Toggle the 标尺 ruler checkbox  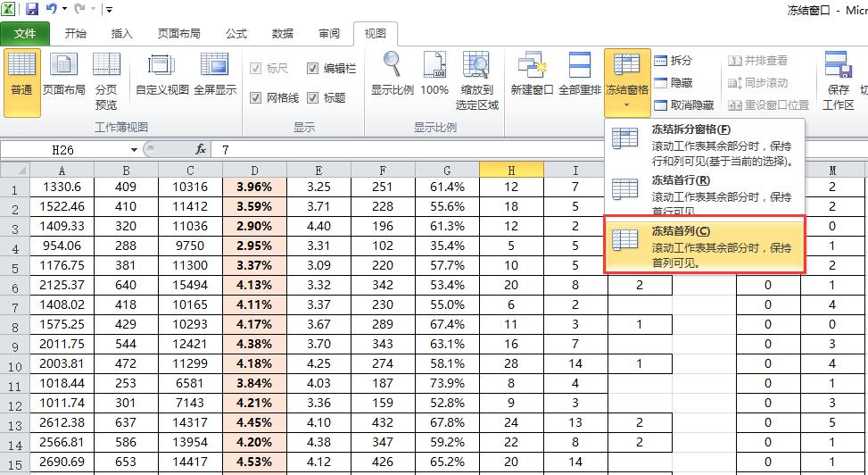(255, 69)
